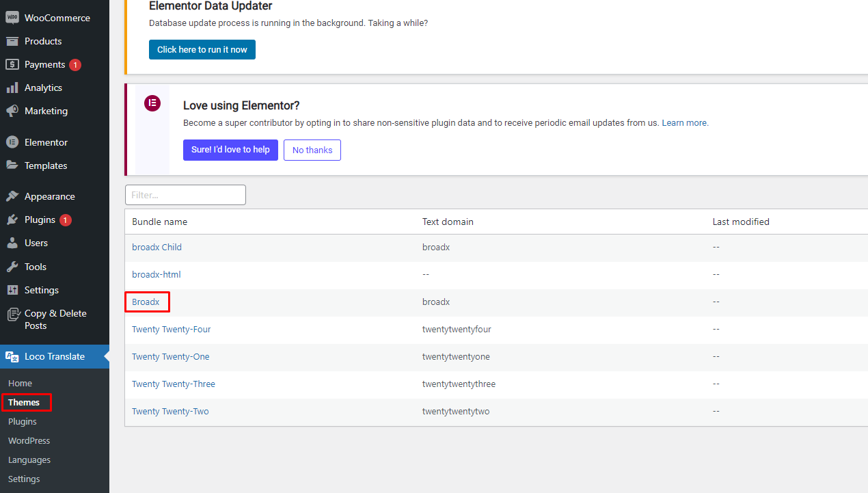Click the WooCommerce sidebar icon
Image resolution: width=868 pixels, height=493 pixels.
point(12,18)
